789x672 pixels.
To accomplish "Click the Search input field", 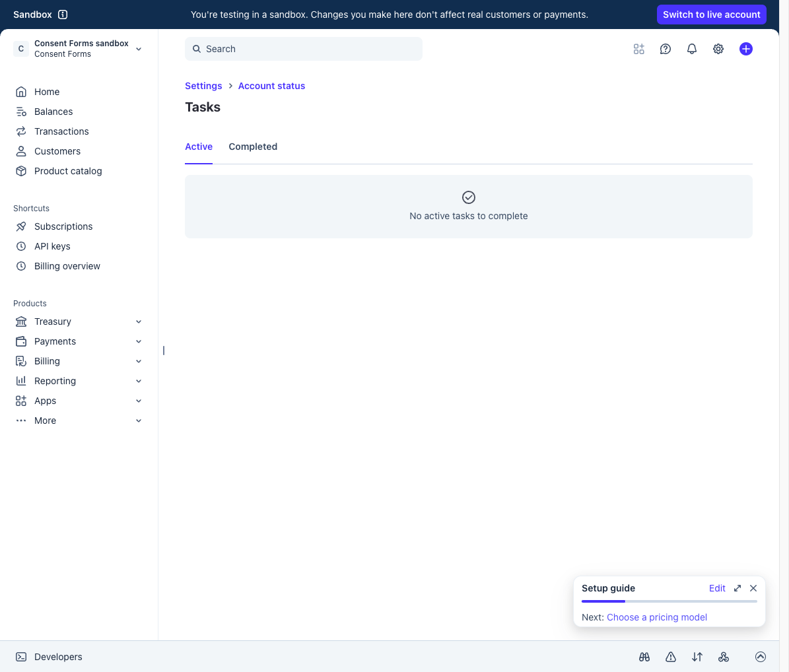I will (304, 49).
